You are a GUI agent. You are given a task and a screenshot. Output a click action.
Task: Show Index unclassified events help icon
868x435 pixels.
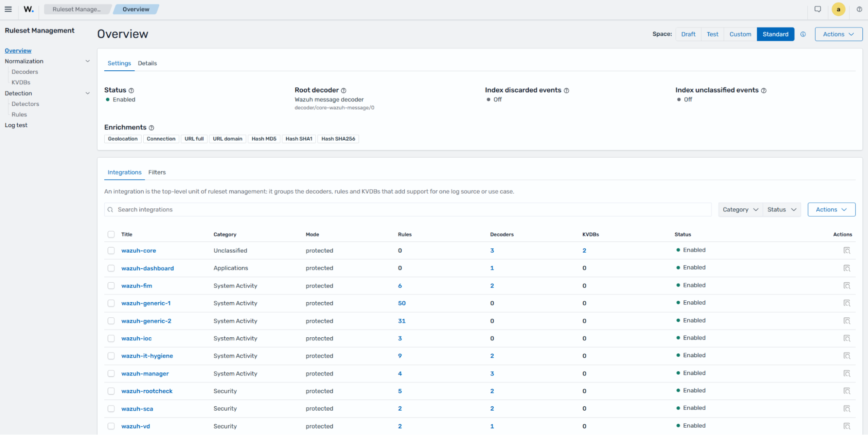(764, 90)
